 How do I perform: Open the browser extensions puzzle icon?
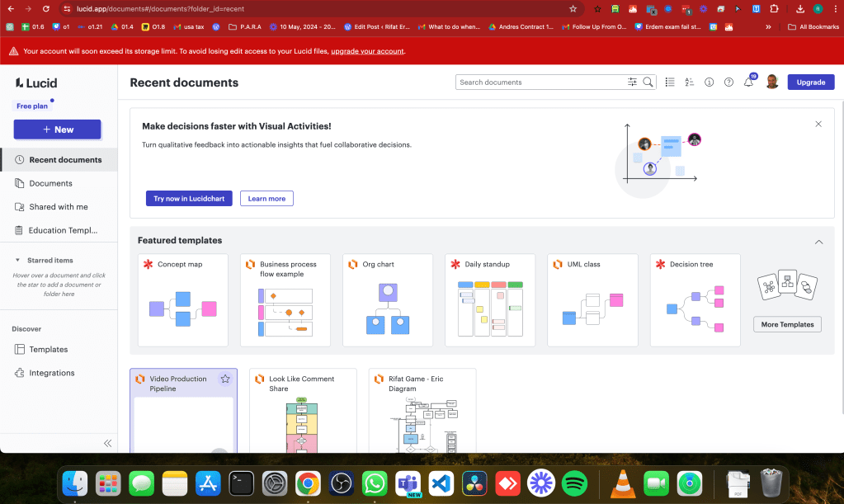(774, 8)
